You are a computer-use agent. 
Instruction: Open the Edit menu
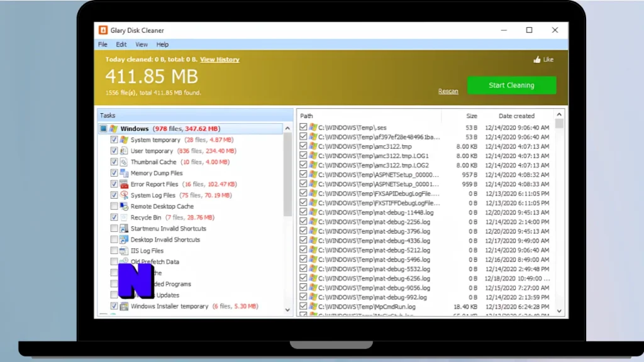(121, 45)
